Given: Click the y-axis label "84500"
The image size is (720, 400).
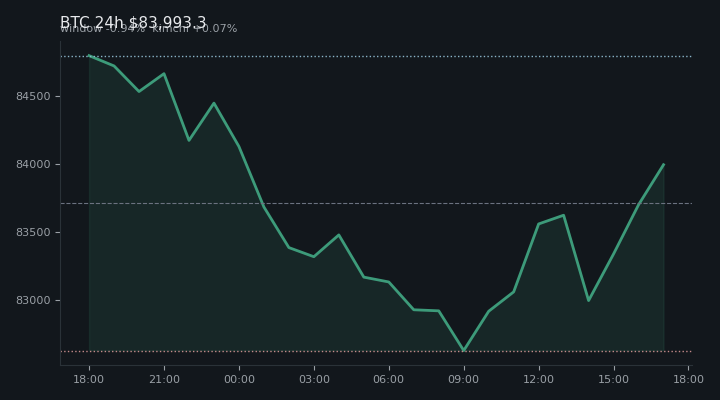Looking at the screenshot, I should pos(33,96).
